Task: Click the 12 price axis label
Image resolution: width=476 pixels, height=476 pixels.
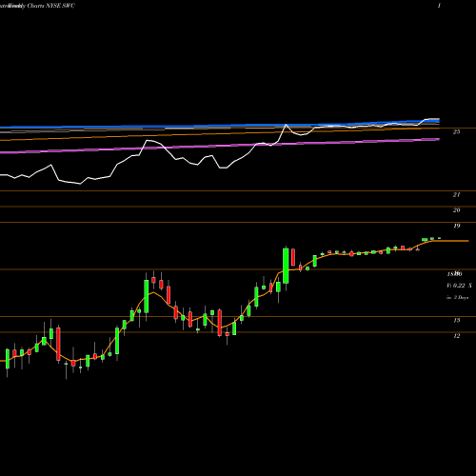Action: (456, 336)
